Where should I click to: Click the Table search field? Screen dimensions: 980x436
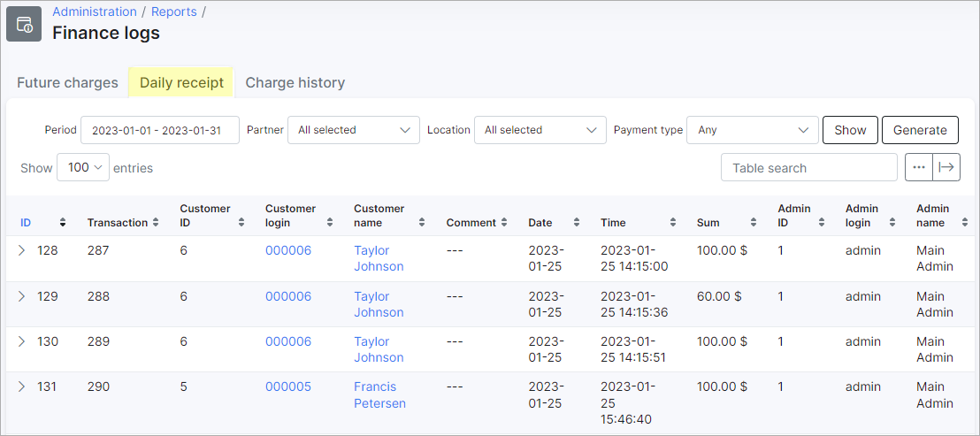click(x=809, y=167)
